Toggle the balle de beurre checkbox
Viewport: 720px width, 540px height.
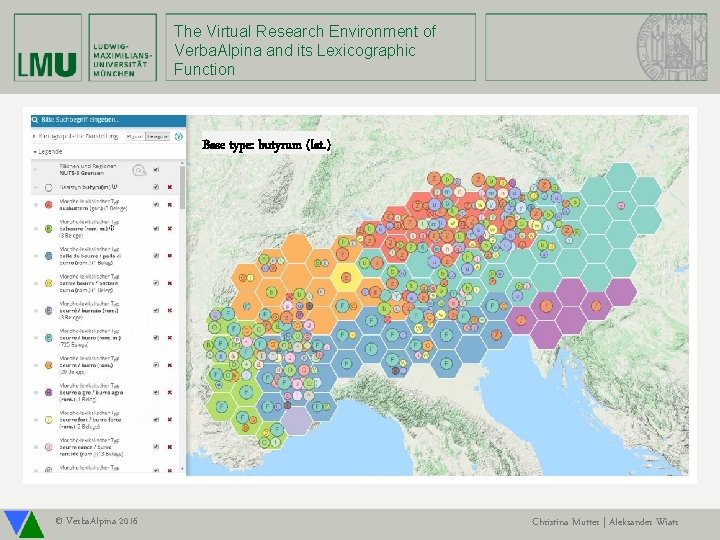point(156,255)
